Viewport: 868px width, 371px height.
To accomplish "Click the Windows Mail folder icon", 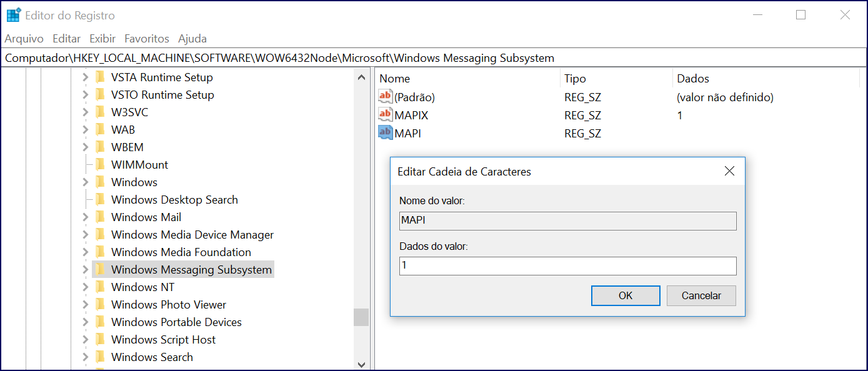I will point(100,217).
